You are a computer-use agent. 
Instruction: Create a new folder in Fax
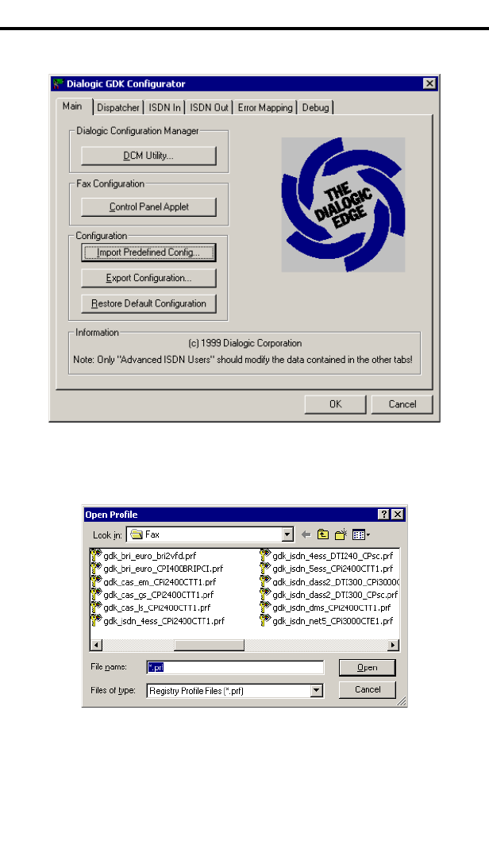[x=341, y=534]
